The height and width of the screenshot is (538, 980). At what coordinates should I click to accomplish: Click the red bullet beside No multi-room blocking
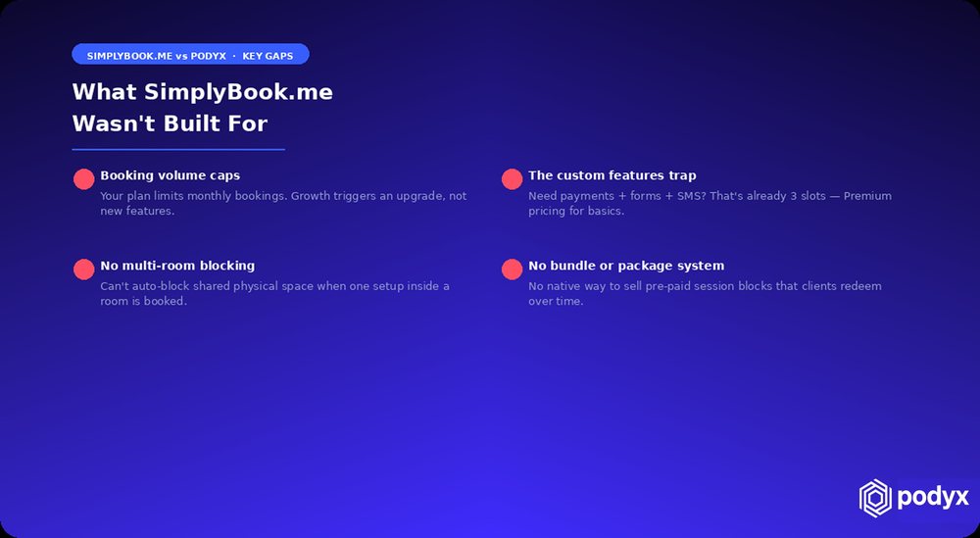[83, 269]
